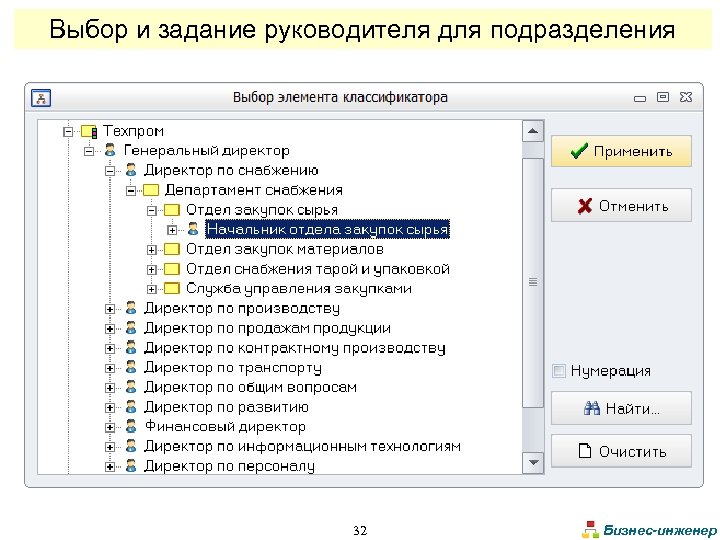Image resolution: width=720 pixels, height=540 pixels.
Task: Select the Директор по снабжению row
Action: [x=231, y=170]
